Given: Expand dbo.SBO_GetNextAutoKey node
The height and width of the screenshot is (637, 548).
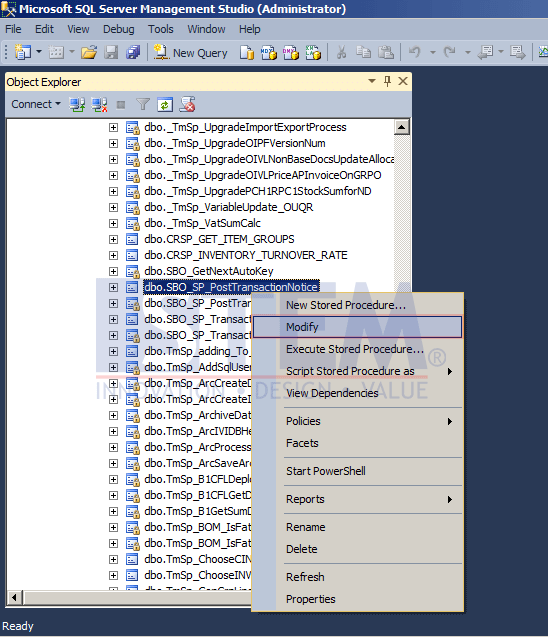Looking at the screenshot, I should [113, 271].
